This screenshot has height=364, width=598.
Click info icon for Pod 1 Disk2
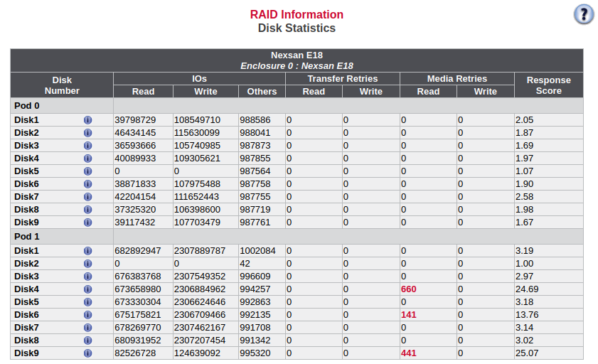[x=87, y=264]
